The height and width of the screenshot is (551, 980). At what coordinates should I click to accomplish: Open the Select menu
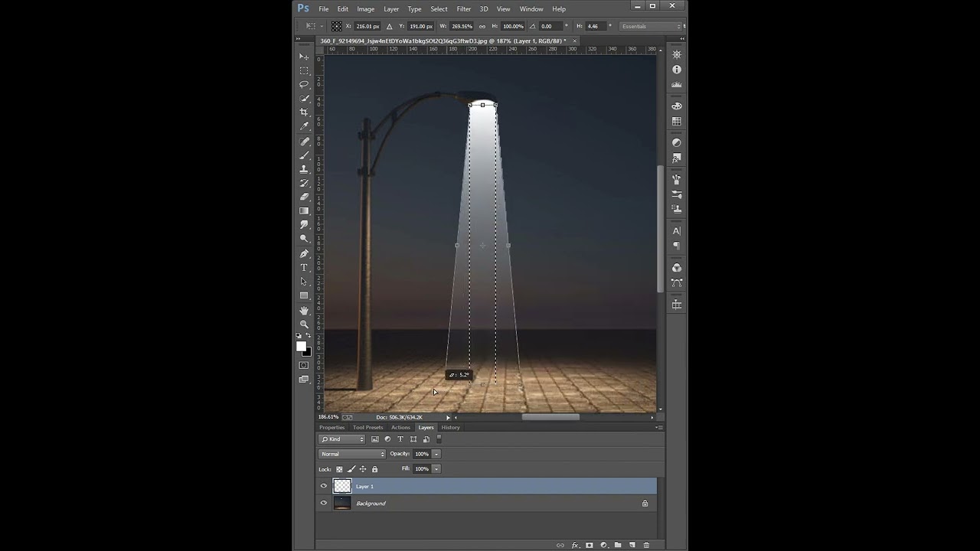[439, 9]
